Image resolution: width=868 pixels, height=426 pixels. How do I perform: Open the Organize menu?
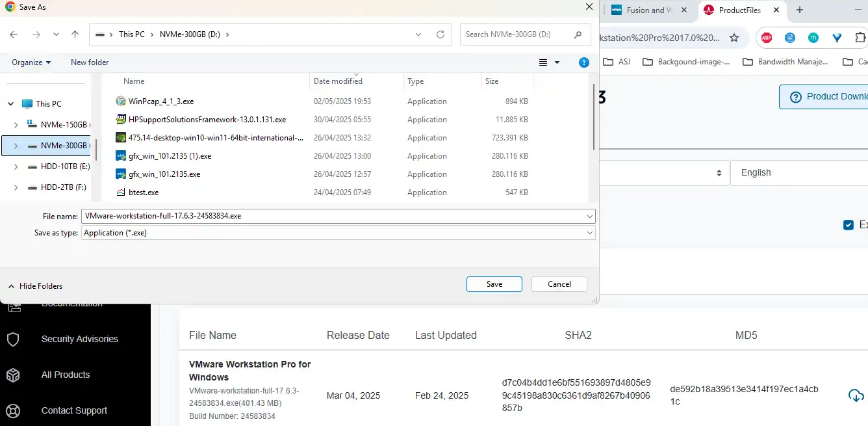pos(31,62)
